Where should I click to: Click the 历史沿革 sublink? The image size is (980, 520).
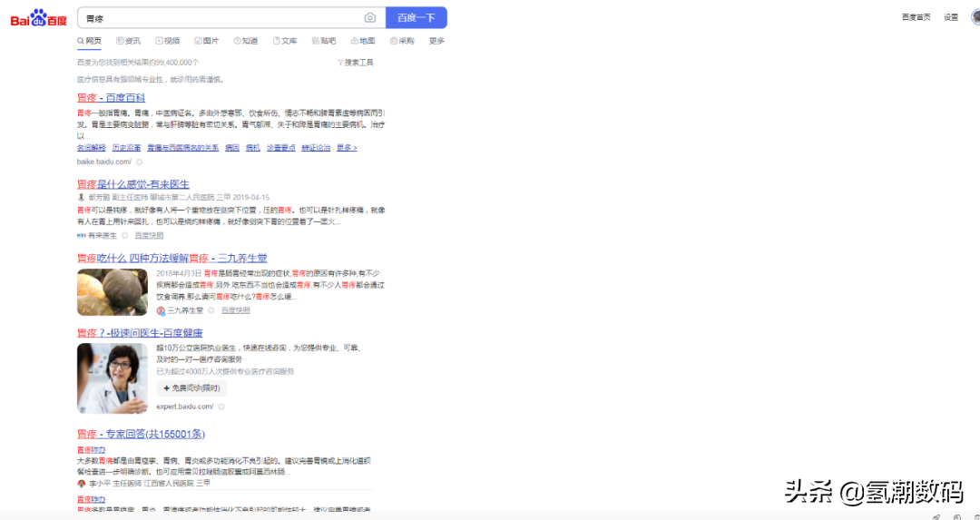pyautogui.click(x=127, y=148)
